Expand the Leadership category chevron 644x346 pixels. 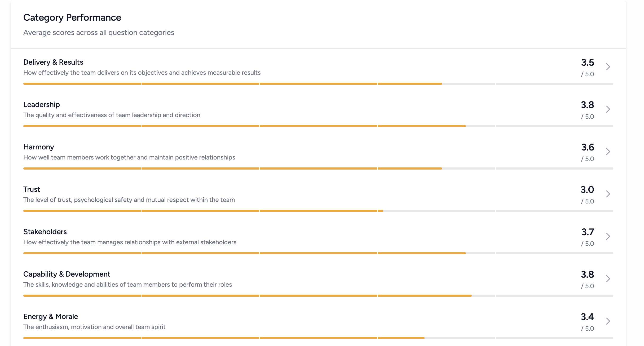pyautogui.click(x=608, y=109)
